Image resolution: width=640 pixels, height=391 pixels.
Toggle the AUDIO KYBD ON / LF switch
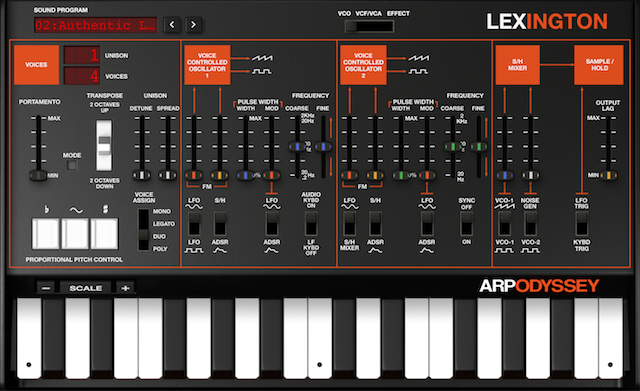311,224
